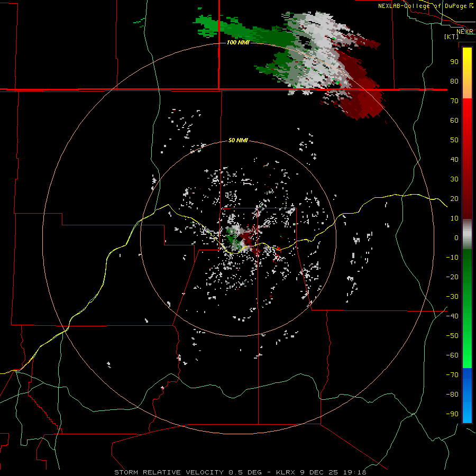This screenshot has width=476, height=476.
Task: Click the KT units label above the scale
Action: pos(452,36)
